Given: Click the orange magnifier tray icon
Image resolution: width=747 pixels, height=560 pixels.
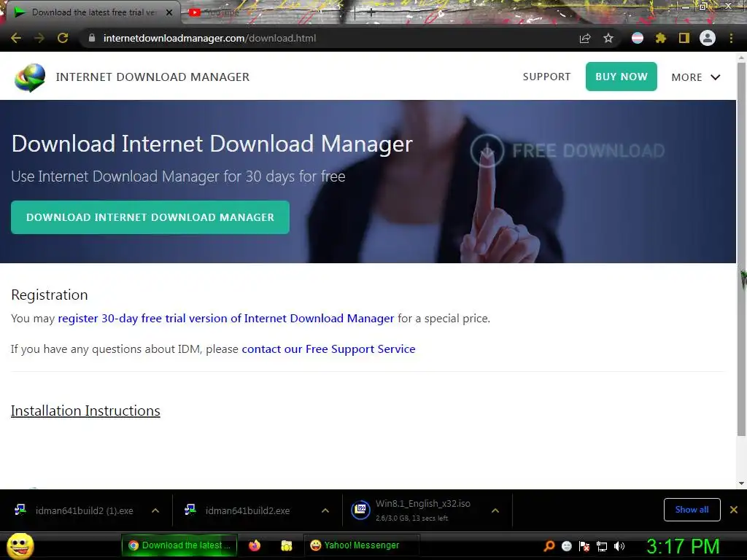Looking at the screenshot, I should pyautogui.click(x=549, y=546).
